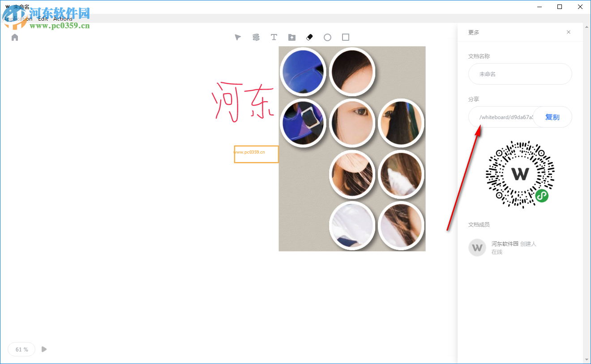
Task: Select the collage image on canvas
Action: coord(352,149)
